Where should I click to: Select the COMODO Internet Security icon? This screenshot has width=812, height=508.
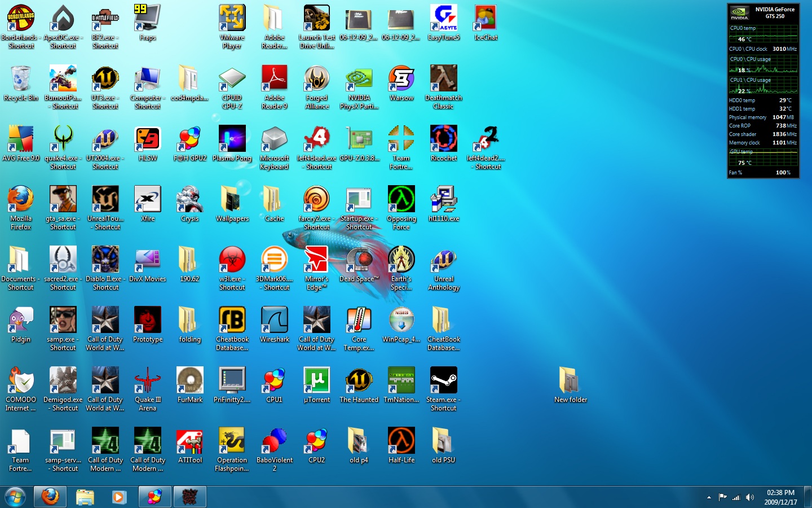pyautogui.click(x=21, y=380)
